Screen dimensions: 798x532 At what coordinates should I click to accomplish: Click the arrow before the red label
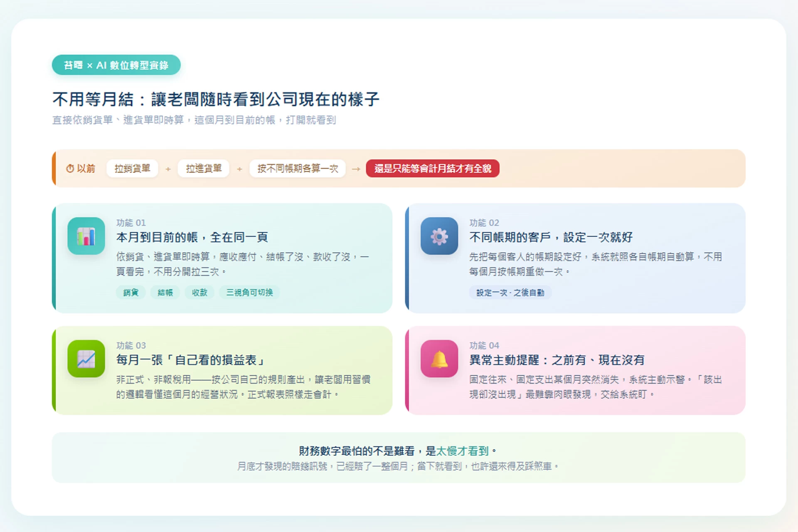(x=356, y=169)
